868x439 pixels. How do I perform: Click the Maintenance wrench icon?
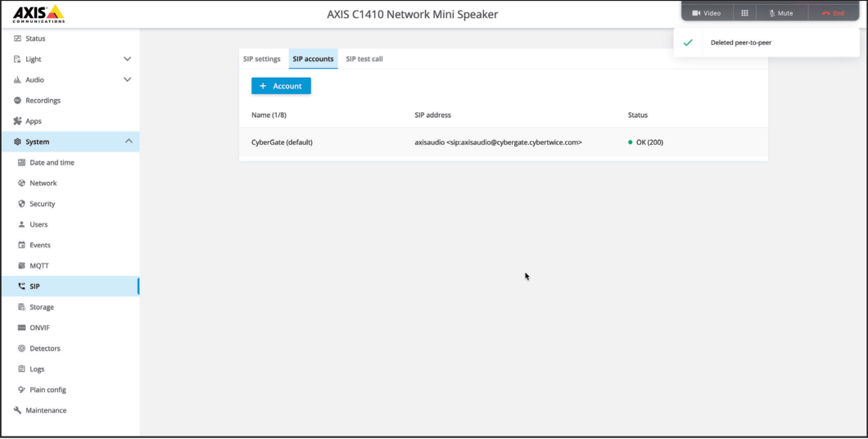(17, 410)
